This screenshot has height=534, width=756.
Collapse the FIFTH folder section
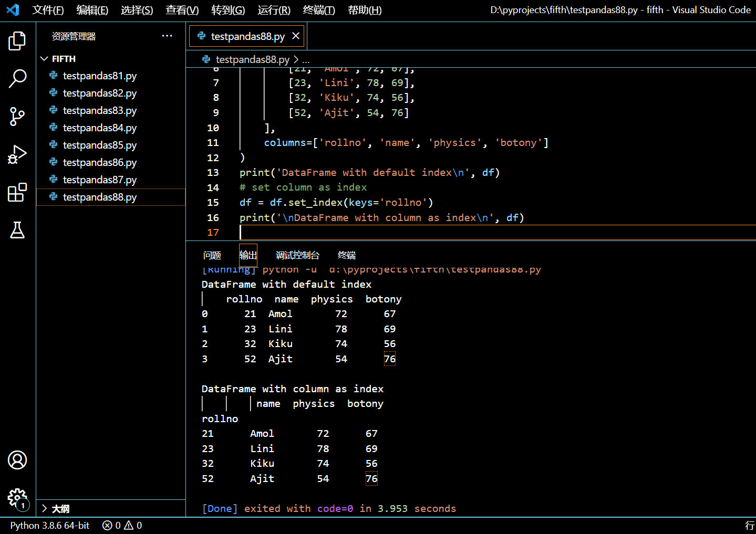pos(45,59)
